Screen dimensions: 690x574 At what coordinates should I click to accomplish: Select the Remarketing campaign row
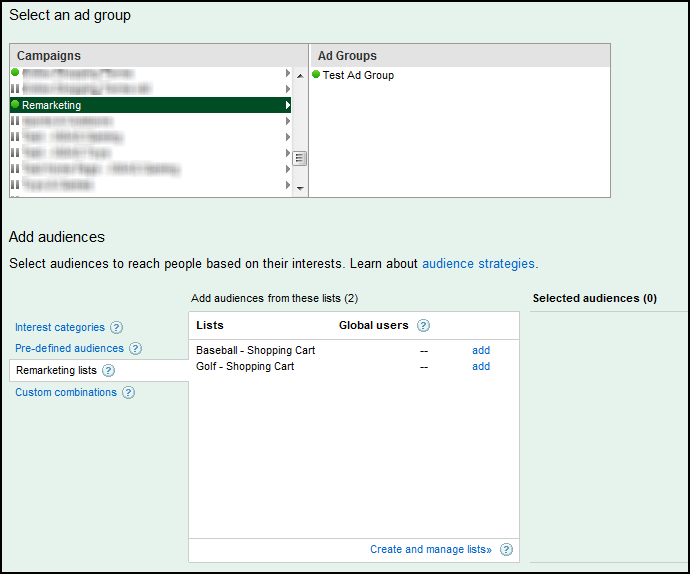pyautogui.click(x=150, y=105)
